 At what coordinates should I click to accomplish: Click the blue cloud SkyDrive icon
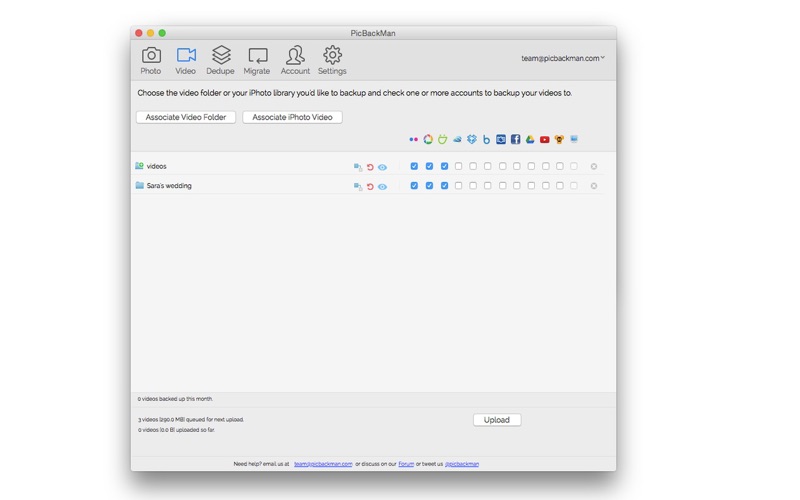(x=457, y=139)
